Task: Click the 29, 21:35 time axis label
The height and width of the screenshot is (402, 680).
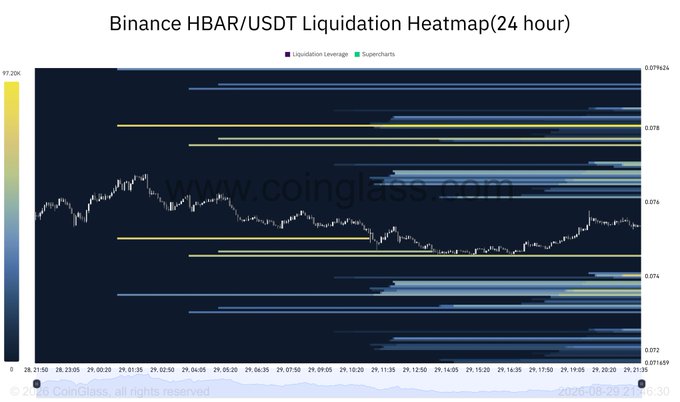Action: (x=635, y=370)
